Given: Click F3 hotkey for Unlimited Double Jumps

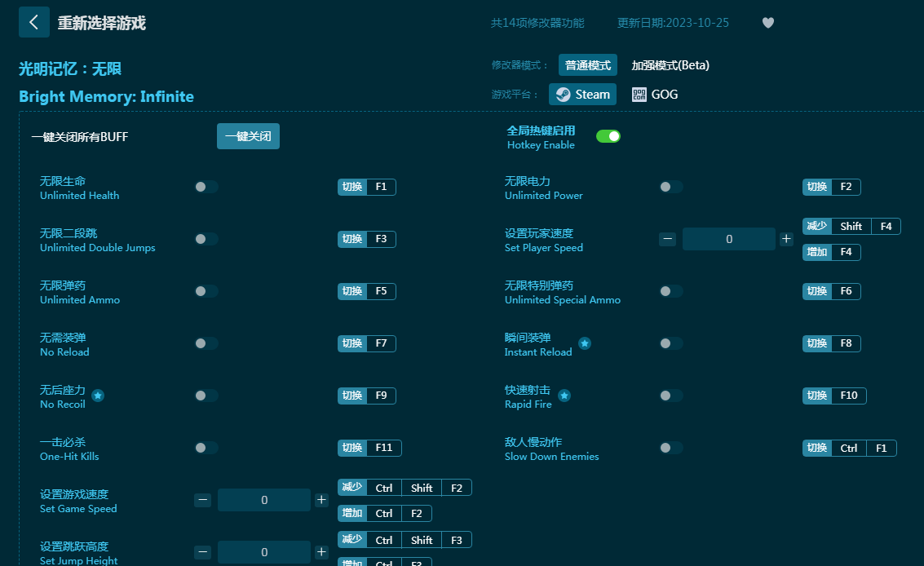Looking at the screenshot, I should point(366,239).
